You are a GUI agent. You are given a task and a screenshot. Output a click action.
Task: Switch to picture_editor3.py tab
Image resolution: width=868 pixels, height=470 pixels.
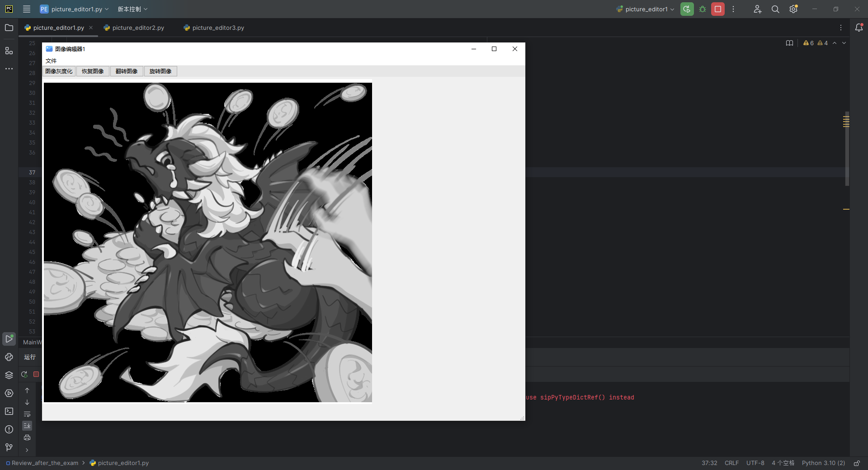(x=214, y=28)
